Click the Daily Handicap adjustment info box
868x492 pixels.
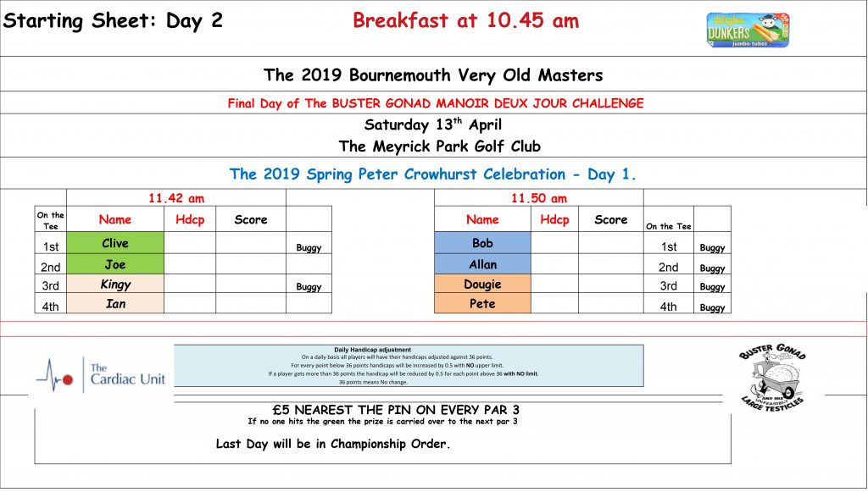coord(409,366)
